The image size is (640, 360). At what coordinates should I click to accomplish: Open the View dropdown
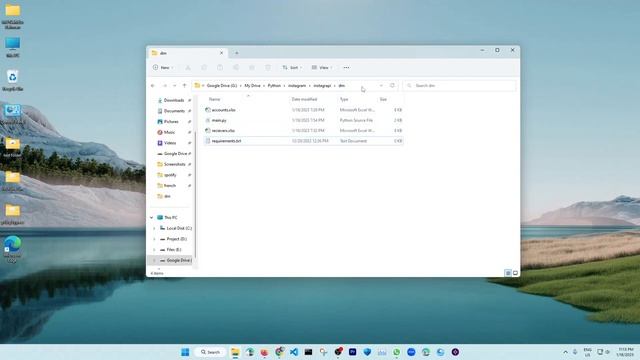click(322, 68)
